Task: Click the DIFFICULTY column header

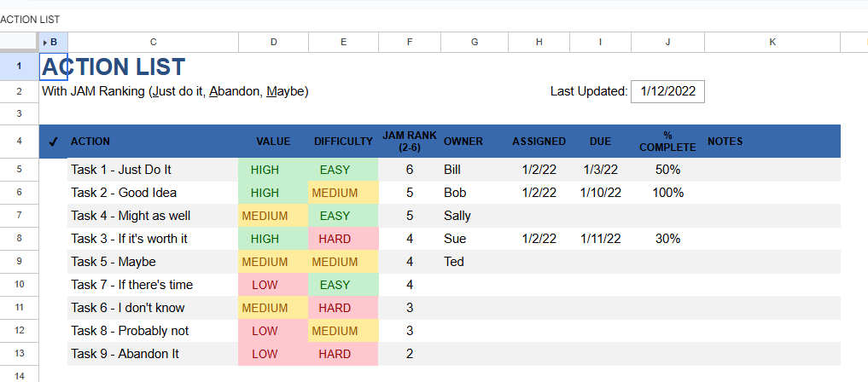Action: point(343,142)
